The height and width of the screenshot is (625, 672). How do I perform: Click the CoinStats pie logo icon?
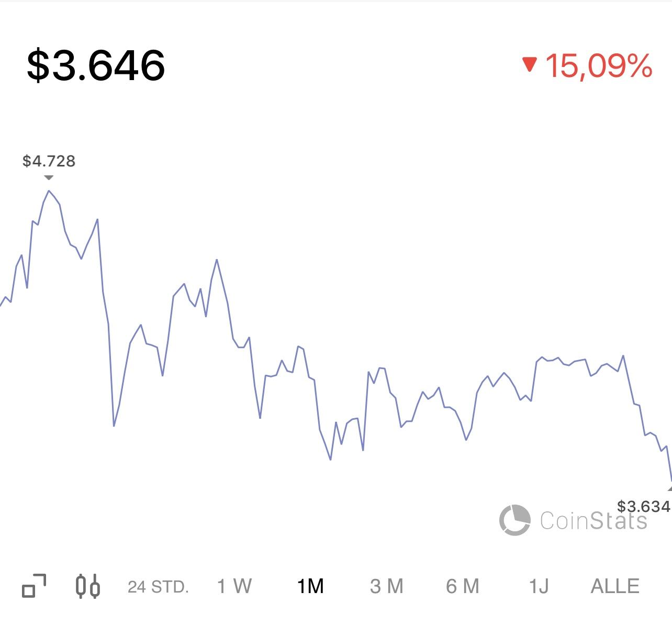pos(514,520)
